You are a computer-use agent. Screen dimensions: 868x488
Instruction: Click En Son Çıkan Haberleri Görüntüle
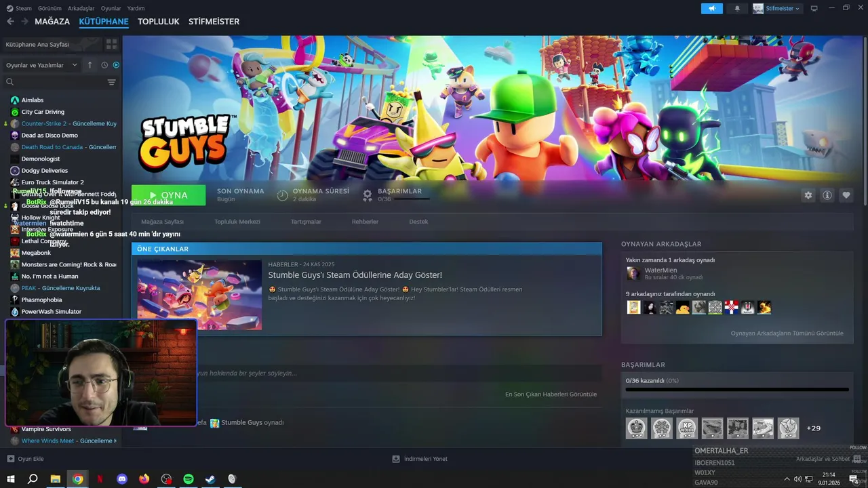551,394
